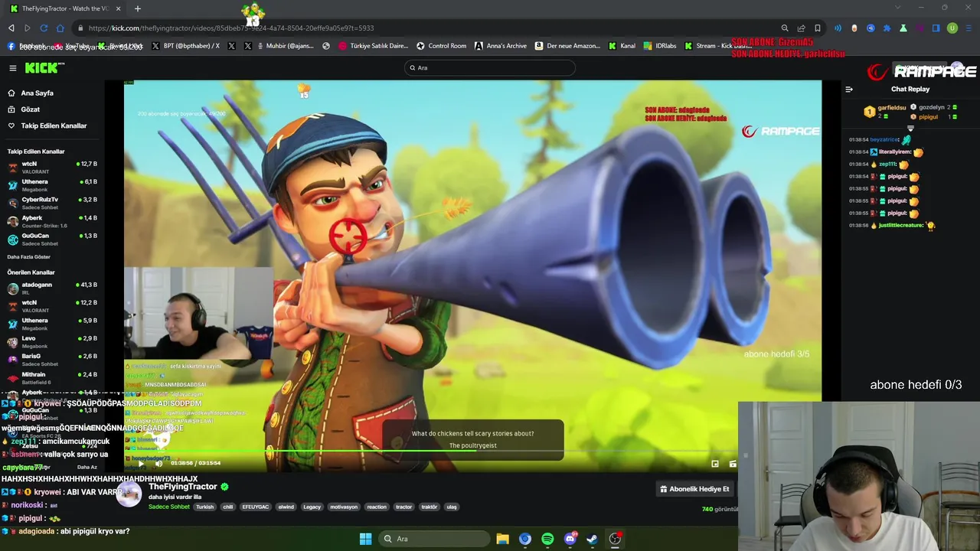Open the Türkiye Satılık Daire bookmark
The image size is (980, 551).
pos(373,46)
